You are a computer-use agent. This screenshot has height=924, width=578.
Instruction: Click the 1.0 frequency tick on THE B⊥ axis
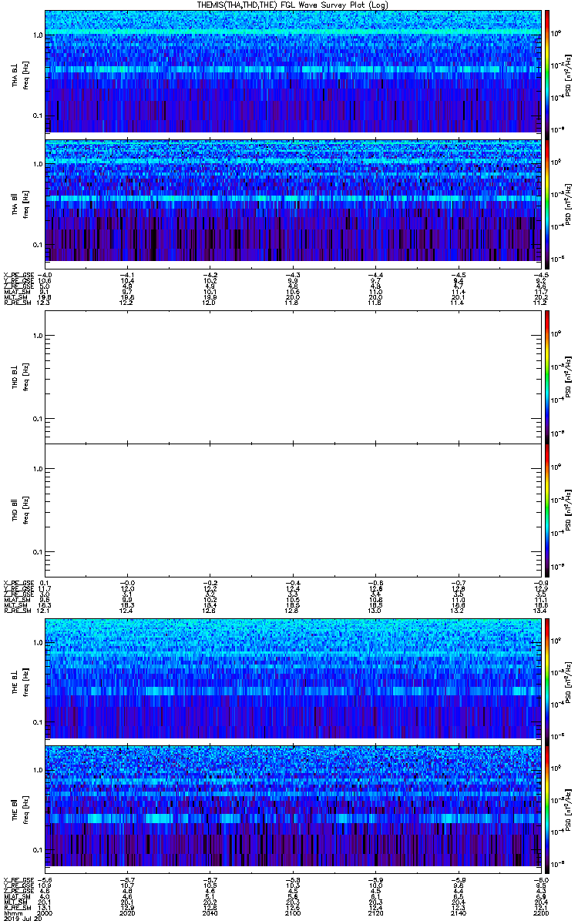pos(37,642)
